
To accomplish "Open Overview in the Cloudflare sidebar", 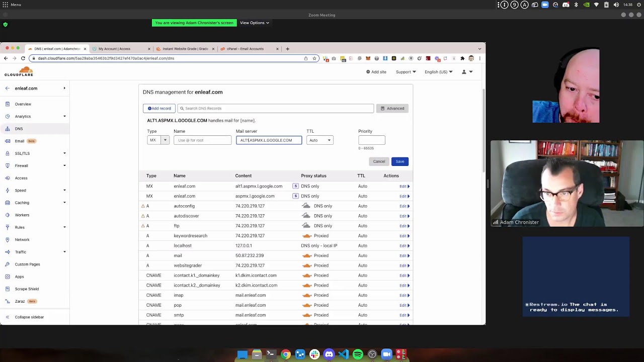I will click(x=23, y=104).
